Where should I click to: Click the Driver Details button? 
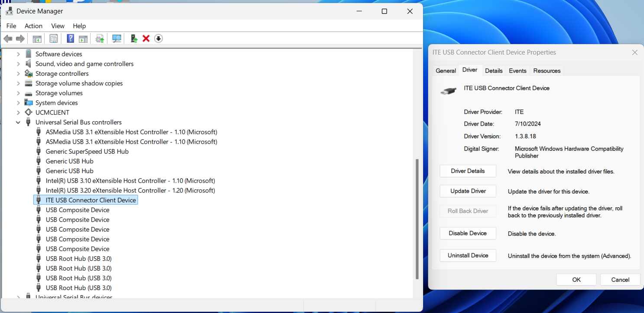(468, 171)
